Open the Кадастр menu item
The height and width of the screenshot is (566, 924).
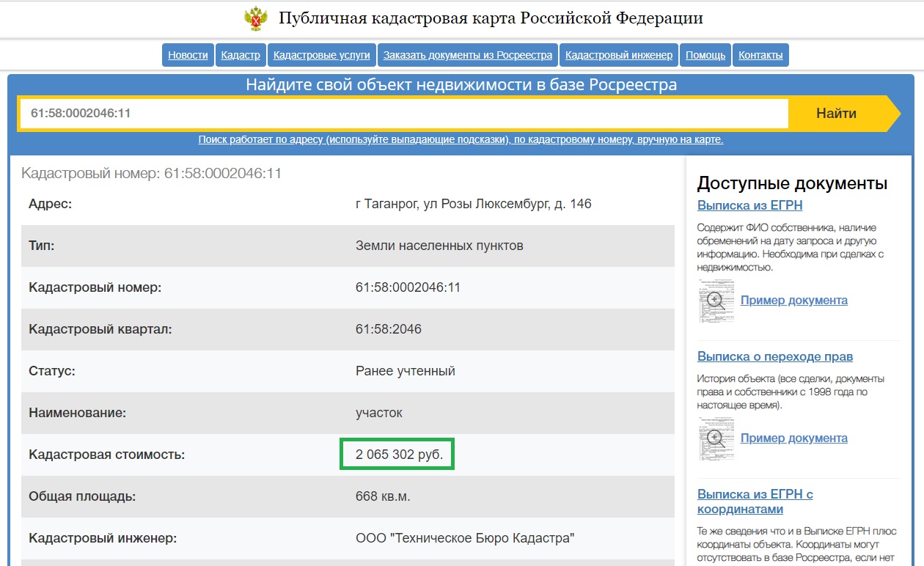click(241, 54)
